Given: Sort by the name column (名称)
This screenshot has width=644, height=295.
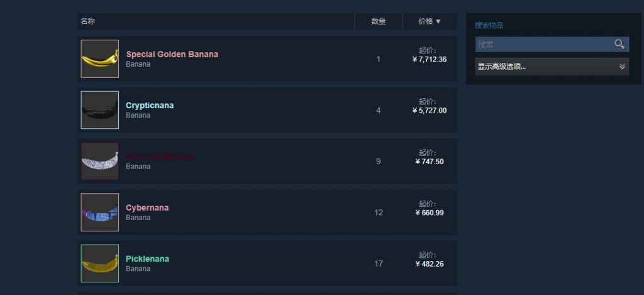Looking at the screenshot, I should (88, 21).
